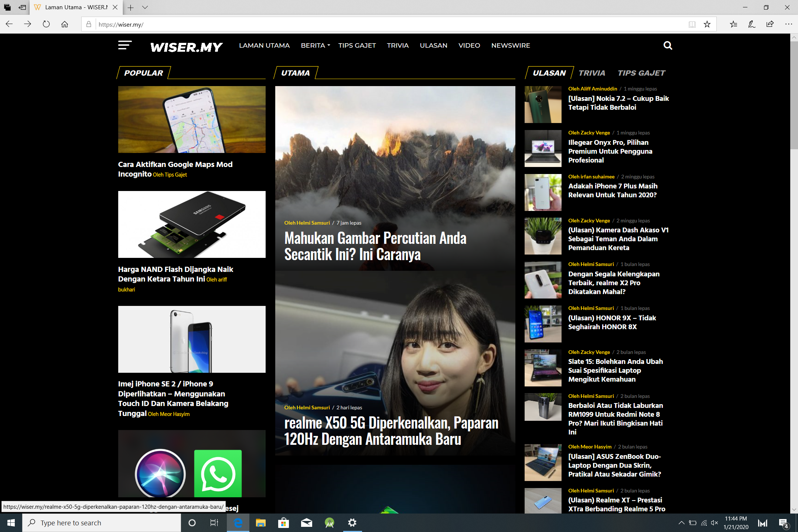This screenshot has height=532, width=798.
Task: Switch to the TIPS GAJET sidebar tab
Action: click(641, 73)
